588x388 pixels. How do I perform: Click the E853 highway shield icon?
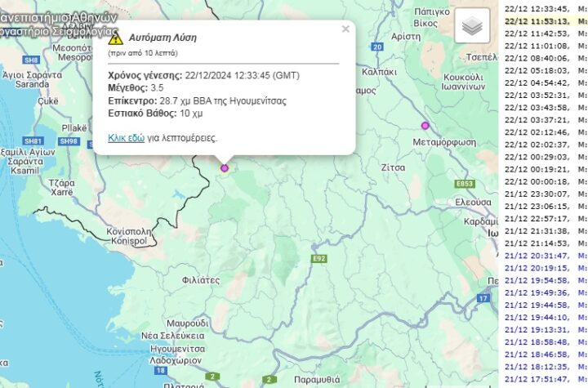coord(465,184)
